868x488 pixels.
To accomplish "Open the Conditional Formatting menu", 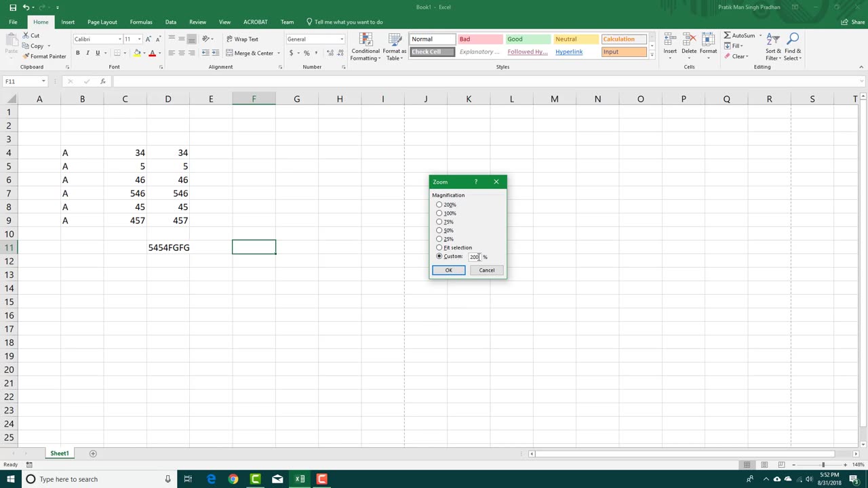I will click(365, 47).
